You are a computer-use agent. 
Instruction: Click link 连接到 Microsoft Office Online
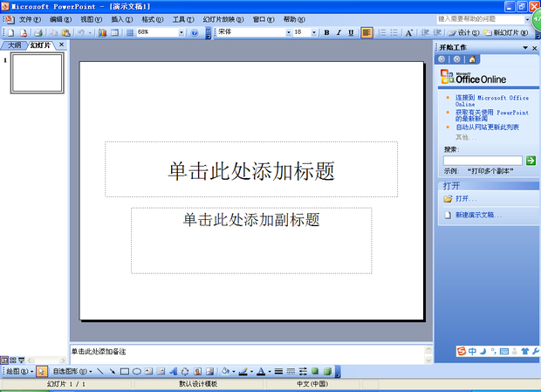(491, 100)
